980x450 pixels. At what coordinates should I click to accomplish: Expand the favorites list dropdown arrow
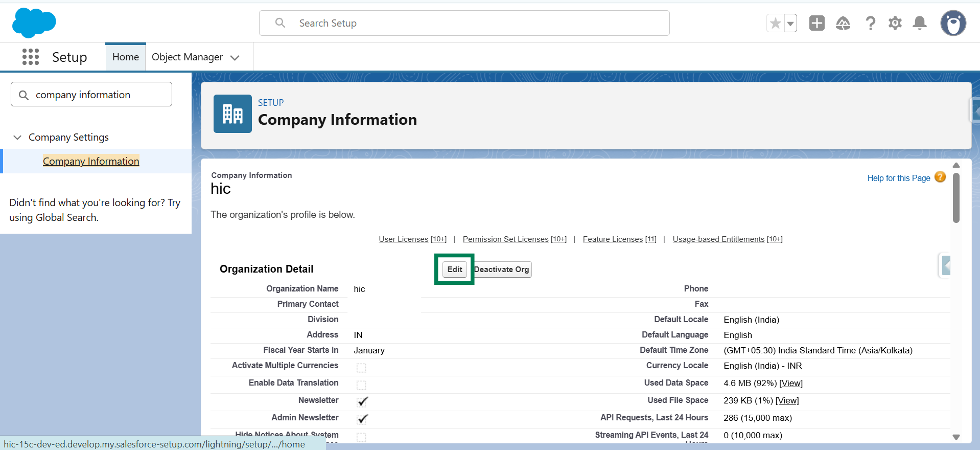point(790,23)
